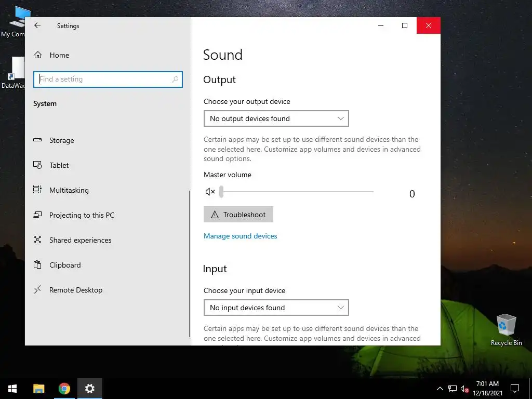Unmute via the master volume speaker icon
This screenshot has width=532, height=399.
[210, 192]
